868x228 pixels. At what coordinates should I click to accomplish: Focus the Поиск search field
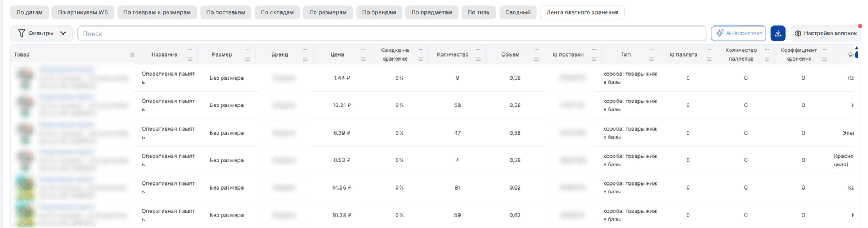click(392, 33)
